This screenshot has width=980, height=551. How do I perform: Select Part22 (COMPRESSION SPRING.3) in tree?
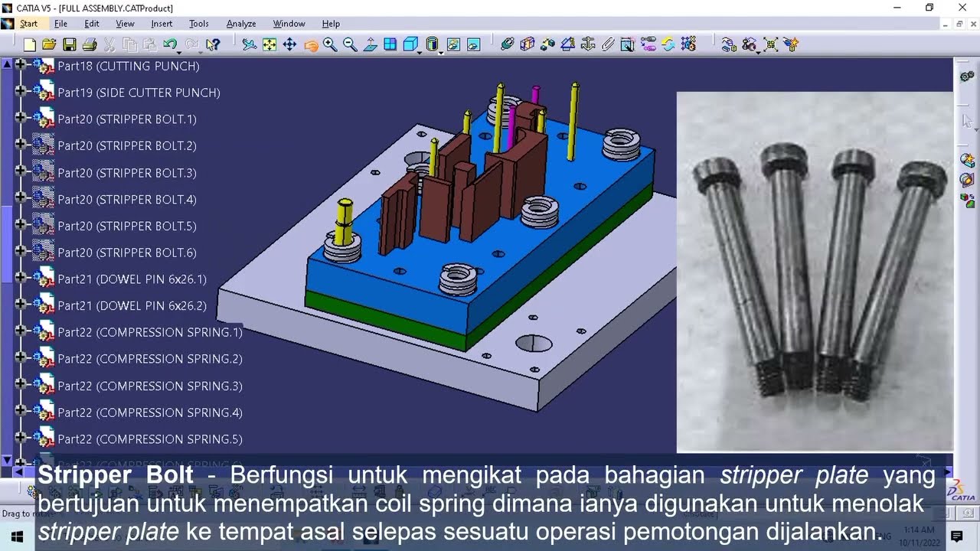[x=150, y=385]
